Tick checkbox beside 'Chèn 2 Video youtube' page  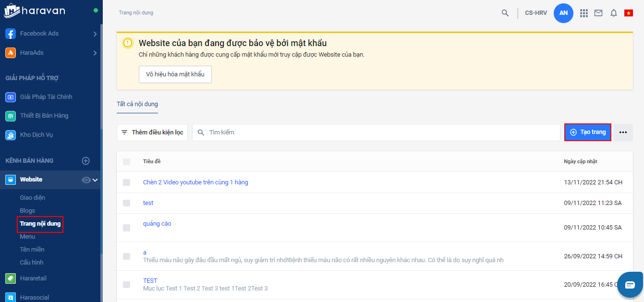(x=126, y=182)
